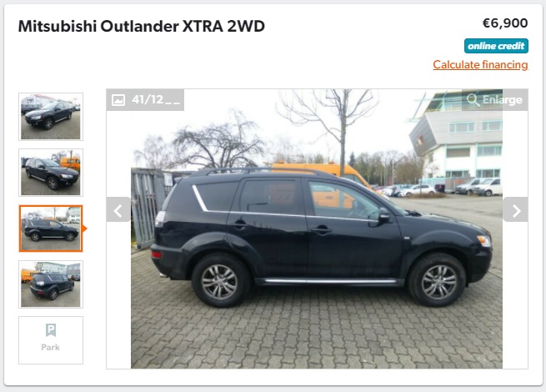Image resolution: width=546 pixels, height=392 pixels.
Task: Open the Calculate financing link
Action: pyautogui.click(x=480, y=65)
